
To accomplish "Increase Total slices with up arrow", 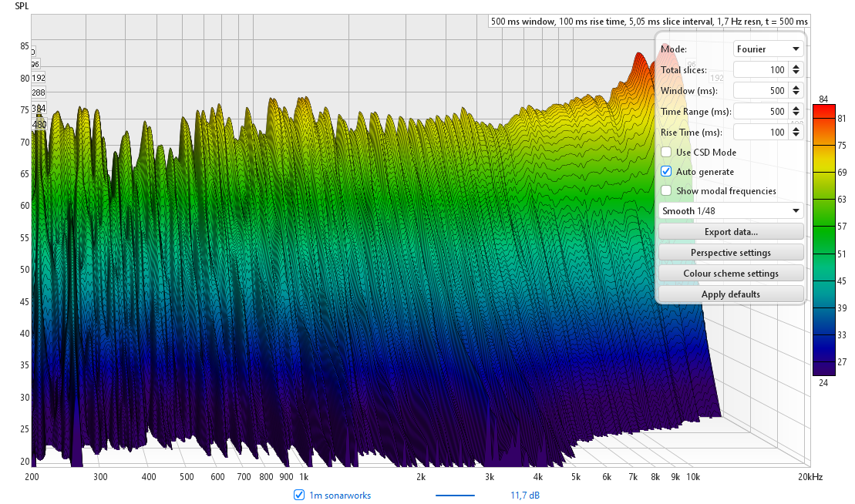I will point(796,66).
